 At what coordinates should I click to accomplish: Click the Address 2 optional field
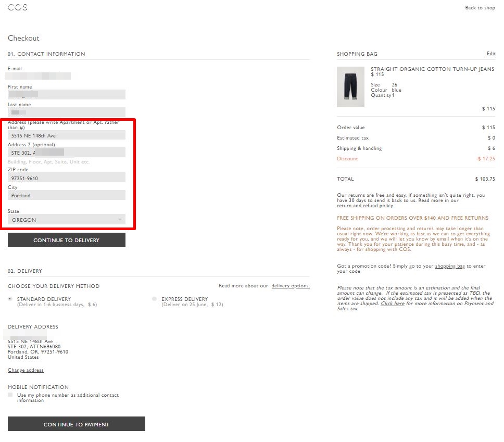pyautogui.click(x=67, y=153)
